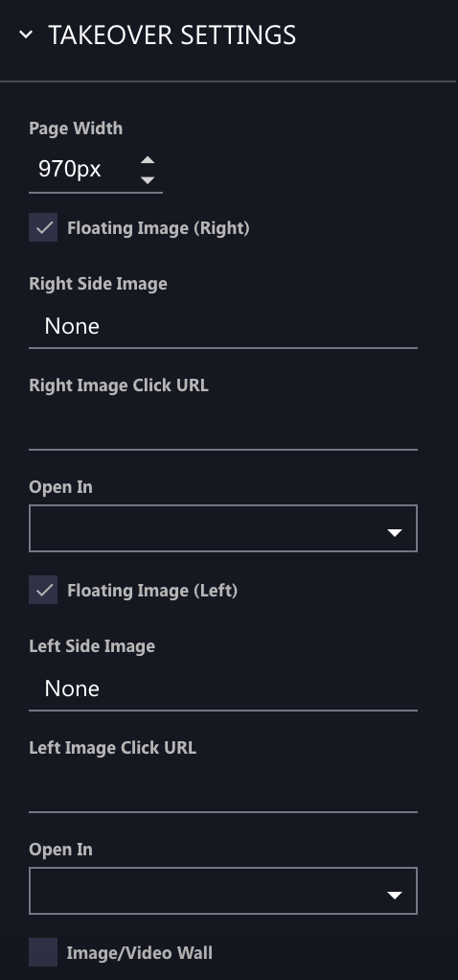Open the Open In dropdown for right image
458x980 pixels.
pyautogui.click(x=223, y=528)
